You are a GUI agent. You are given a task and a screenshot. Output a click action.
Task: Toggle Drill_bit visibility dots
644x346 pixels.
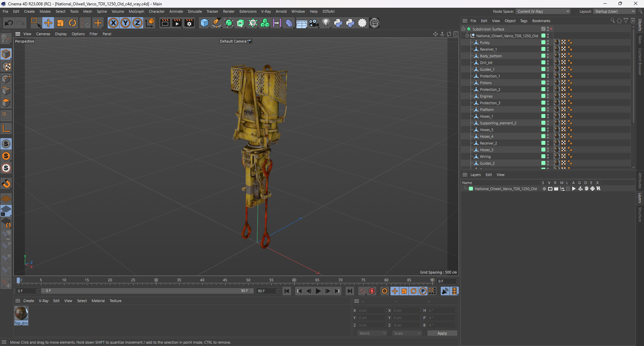[548, 63]
